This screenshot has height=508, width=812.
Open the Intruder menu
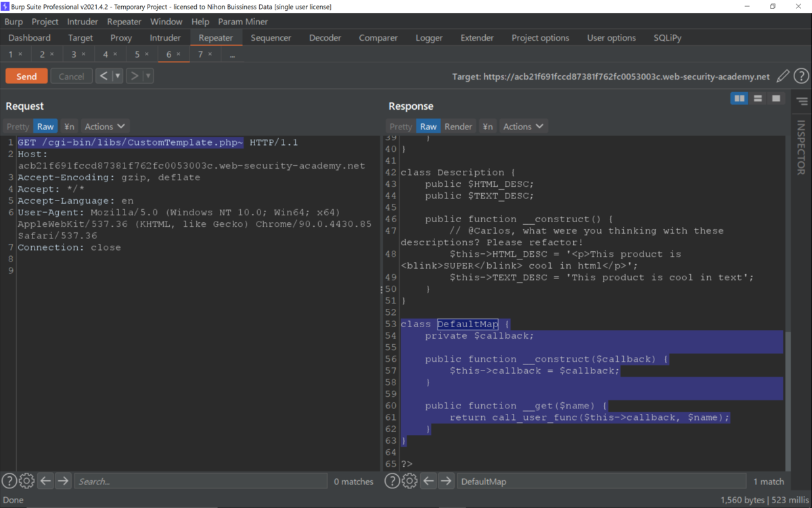click(x=83, y=22)
